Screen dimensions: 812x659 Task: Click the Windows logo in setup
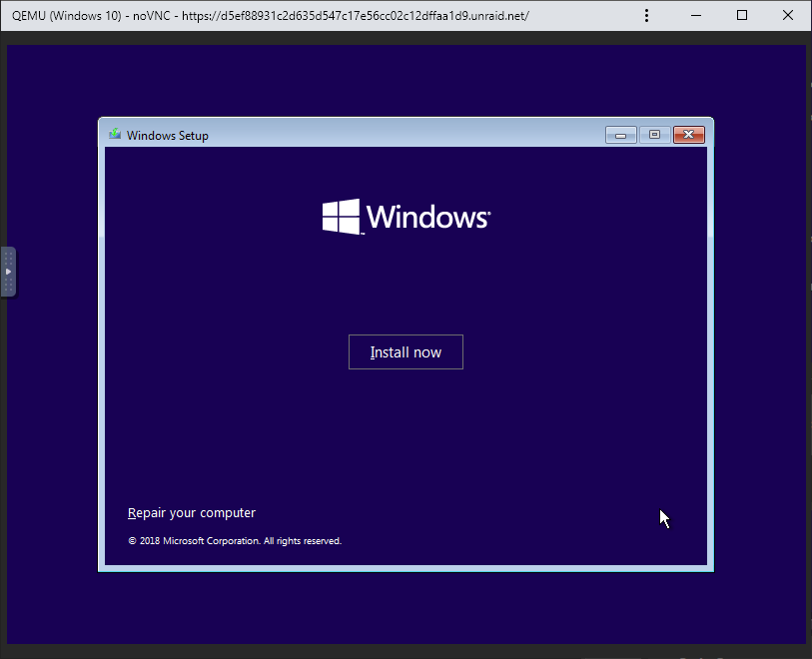406,217
